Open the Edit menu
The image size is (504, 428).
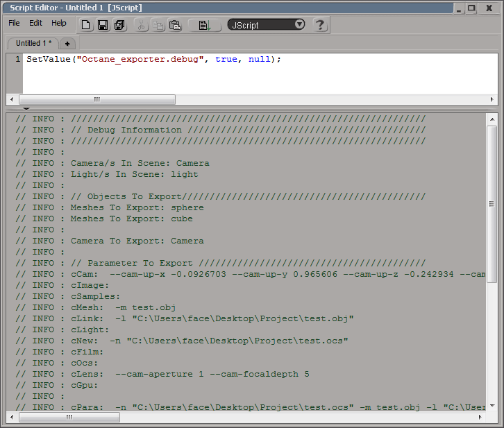click(x=35, y=23)
